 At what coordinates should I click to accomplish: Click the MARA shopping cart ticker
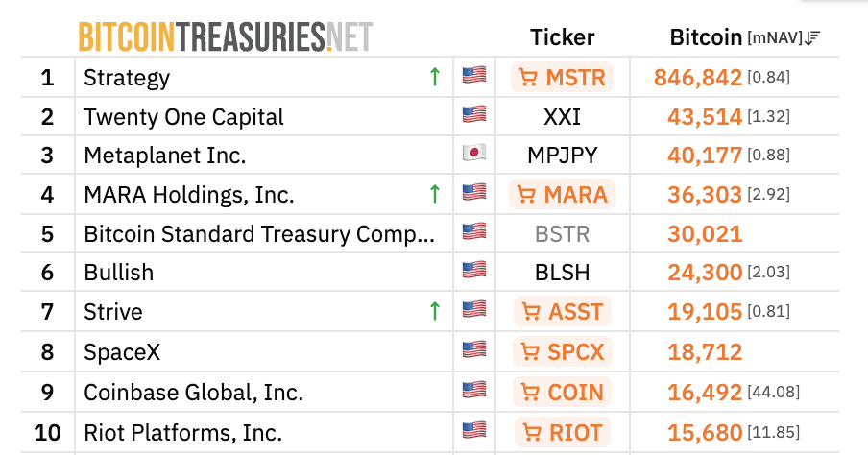tap(562, 194)
